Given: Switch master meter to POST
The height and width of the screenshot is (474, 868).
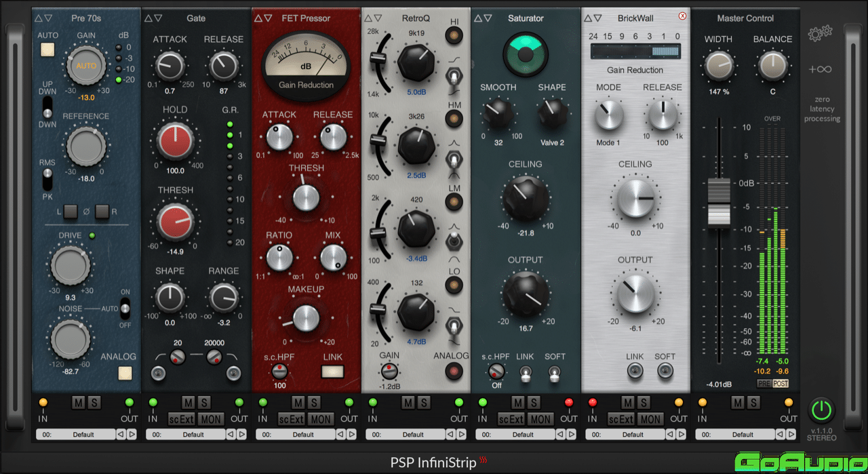Looking at the screenshot, I should (781, 384).
